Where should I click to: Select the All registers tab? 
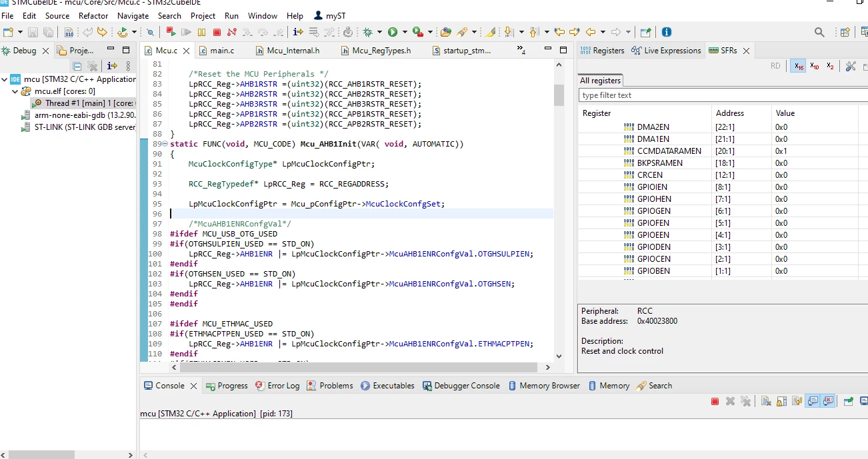click(x=600, y=81)
